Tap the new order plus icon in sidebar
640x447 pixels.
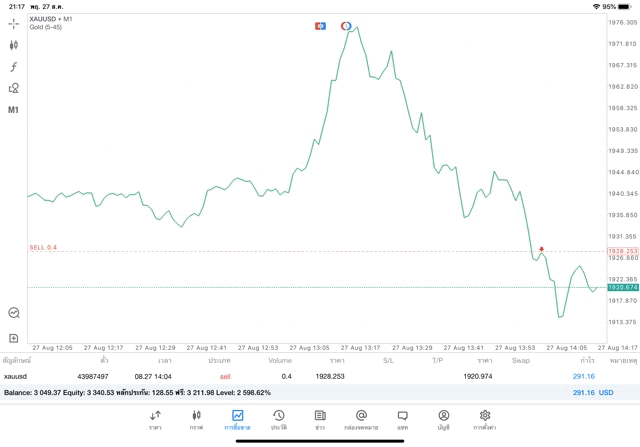(14, 338)
